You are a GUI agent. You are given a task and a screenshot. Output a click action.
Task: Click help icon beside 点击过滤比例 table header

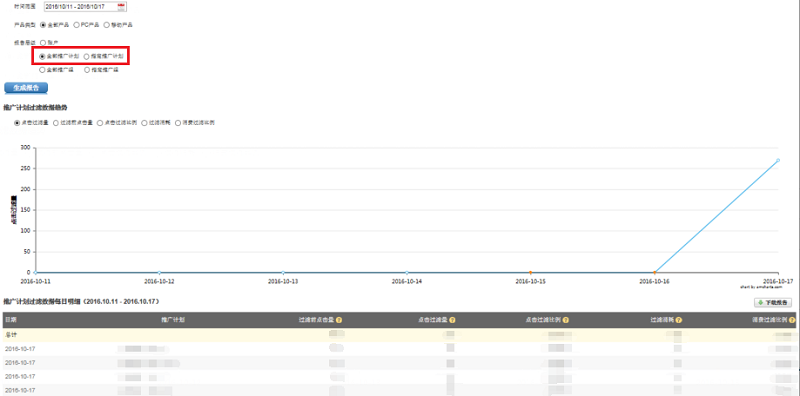tap(565, 320)
